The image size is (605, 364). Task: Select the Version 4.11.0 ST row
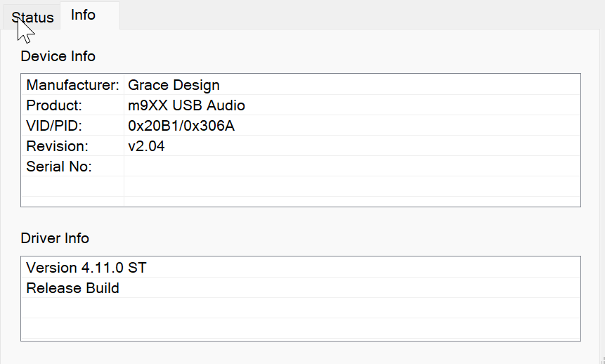pyautogui.click(x=86, y=268)
